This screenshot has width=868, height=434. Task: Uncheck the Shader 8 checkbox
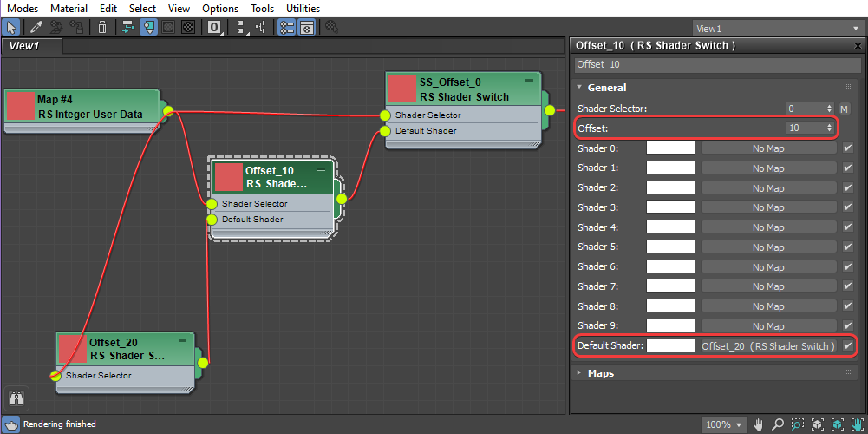(847, 306)
